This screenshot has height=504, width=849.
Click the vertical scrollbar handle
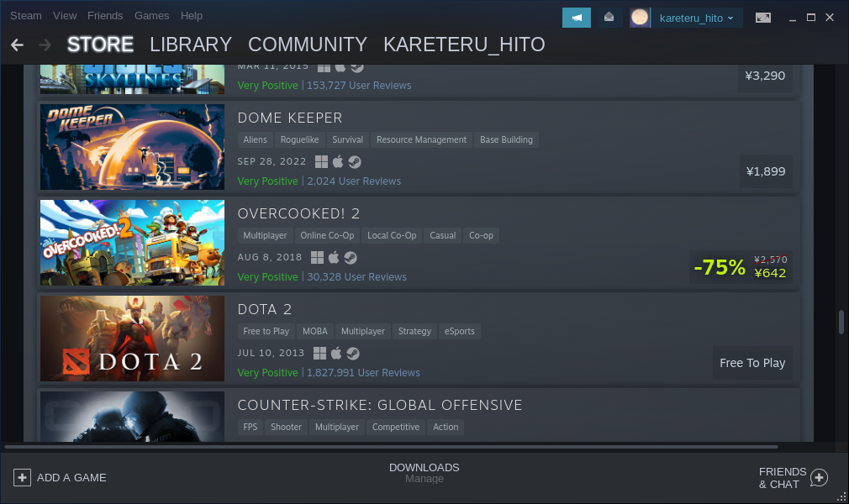[x=841, y=322]
